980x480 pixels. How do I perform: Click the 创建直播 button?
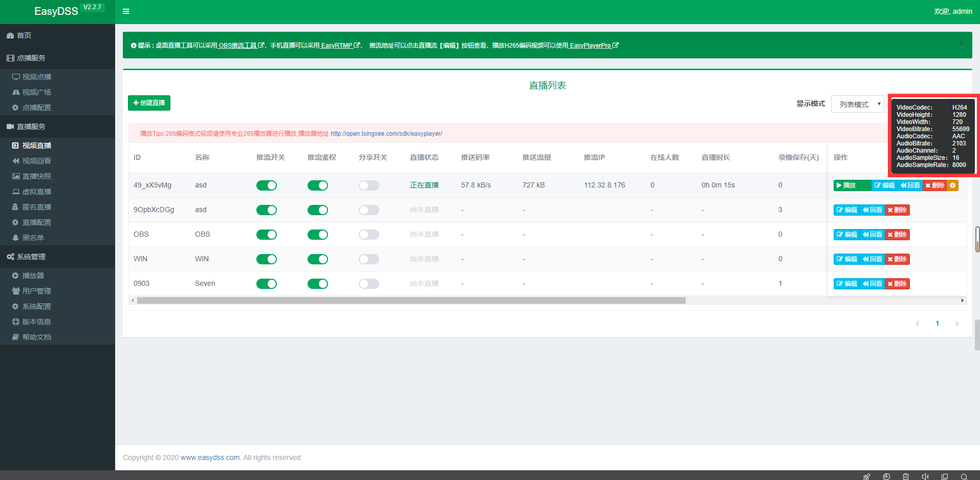pyautogui.click(x=149, y=103)
